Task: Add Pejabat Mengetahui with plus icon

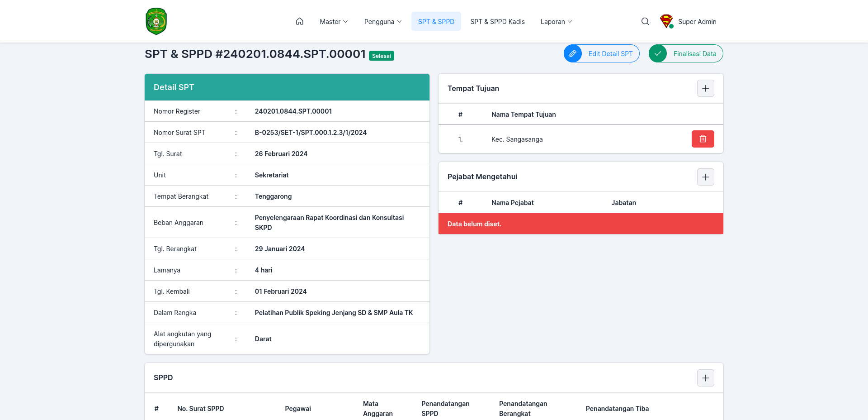Action: 706,177
